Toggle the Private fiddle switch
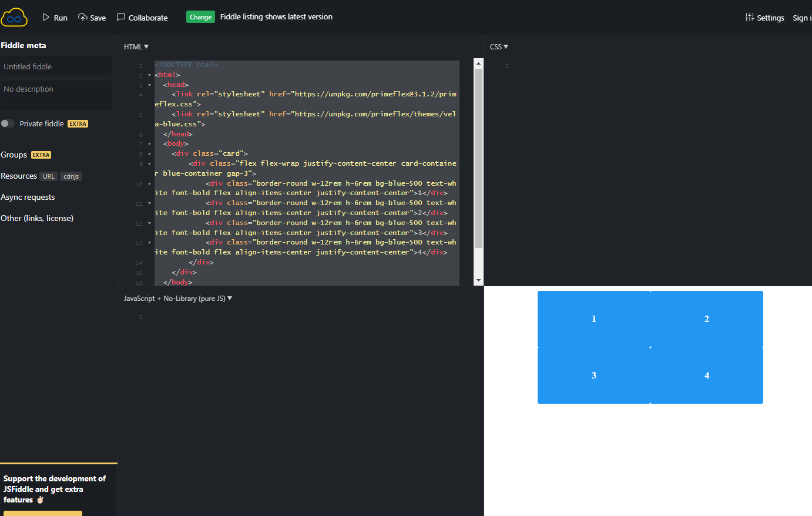812x516 pixels. (x=8, y=123)
